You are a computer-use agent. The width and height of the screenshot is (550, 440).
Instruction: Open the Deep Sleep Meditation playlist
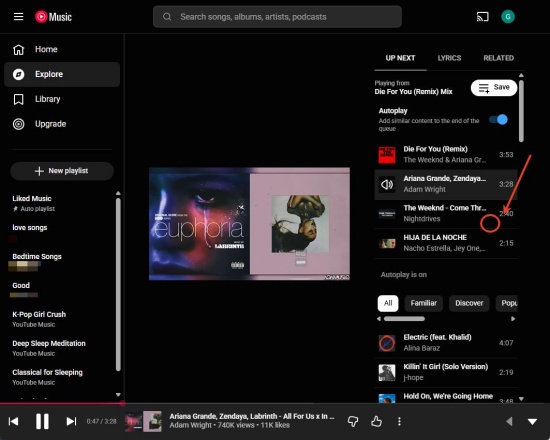coord(61,348)
